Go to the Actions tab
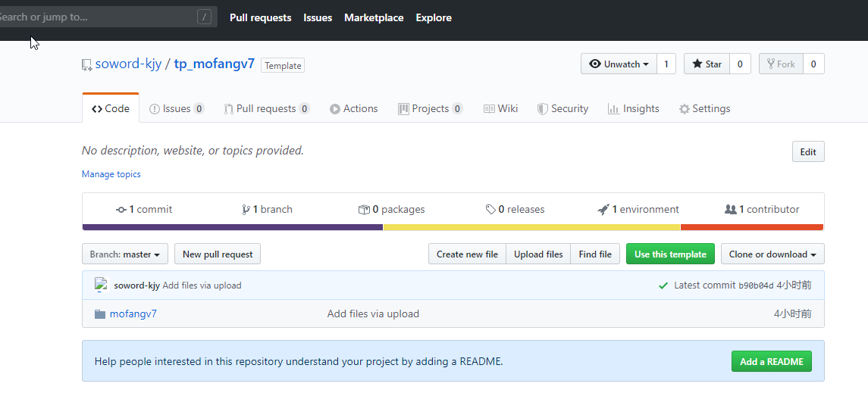Screen dimensions: 868x418 tap(354, 109)
